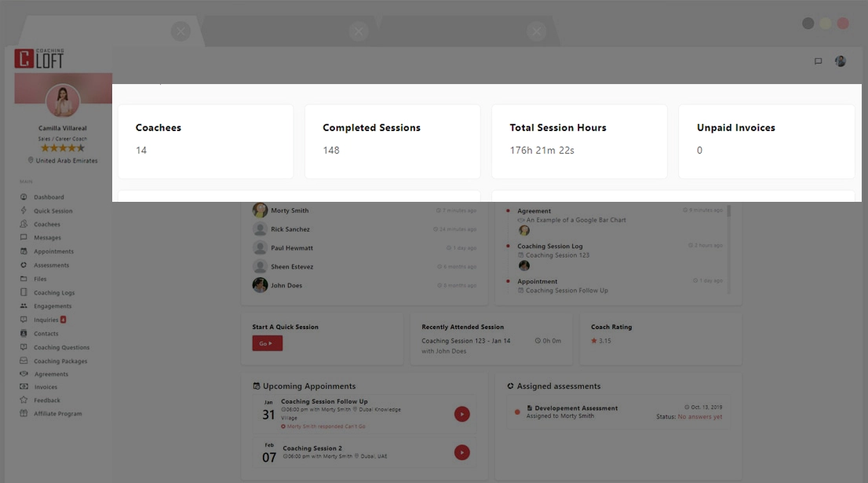
Task: Click the Agreements eye icon
Action: click(26, 374)
